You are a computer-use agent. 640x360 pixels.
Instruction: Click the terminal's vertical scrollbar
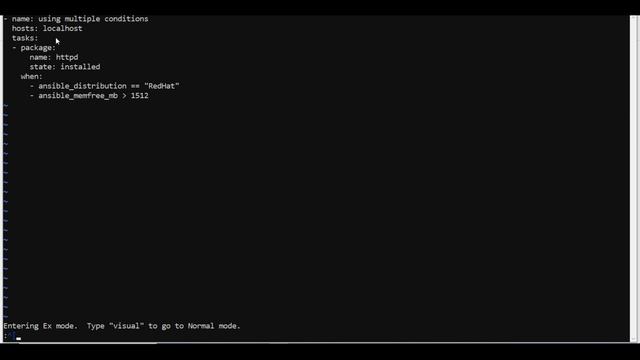point(634,179)
